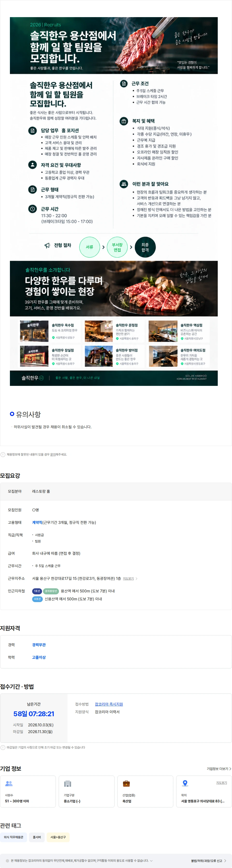The image size is (232, 868).
Task: Click the 다양한 한우를 다루며 banner
Action: tap(114, 288)
